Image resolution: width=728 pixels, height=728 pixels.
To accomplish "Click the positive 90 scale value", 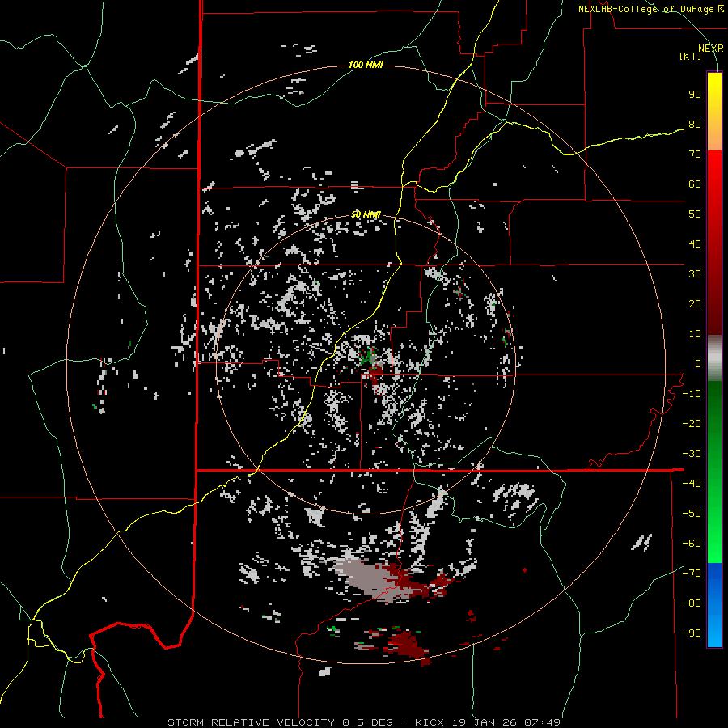I will [695, 95].
